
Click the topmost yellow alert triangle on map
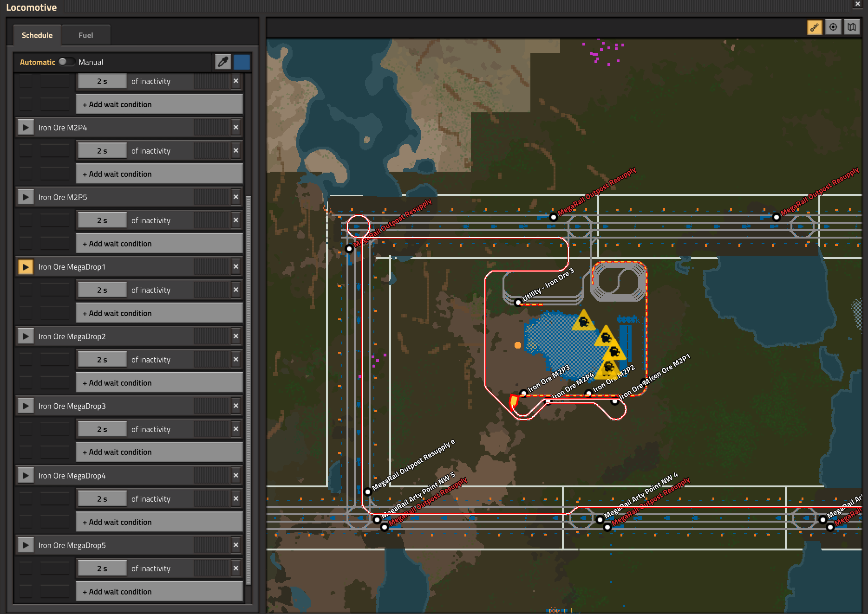tap(584, 321)
